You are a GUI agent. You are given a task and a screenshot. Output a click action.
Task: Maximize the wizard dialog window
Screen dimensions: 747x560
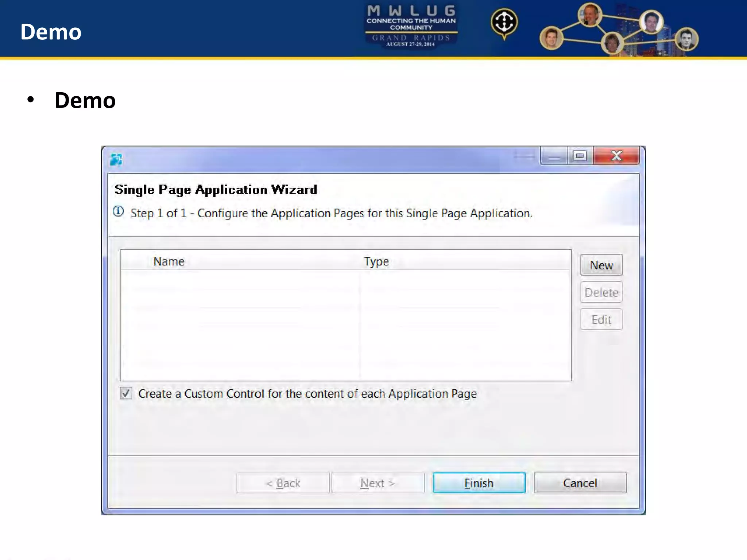(x=580, y=156)
